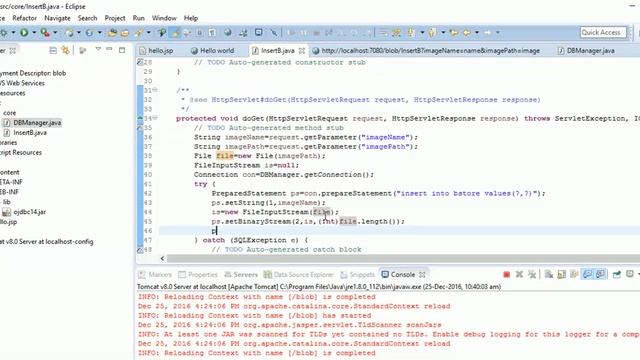Open the Navigate menu

(57, 18)
